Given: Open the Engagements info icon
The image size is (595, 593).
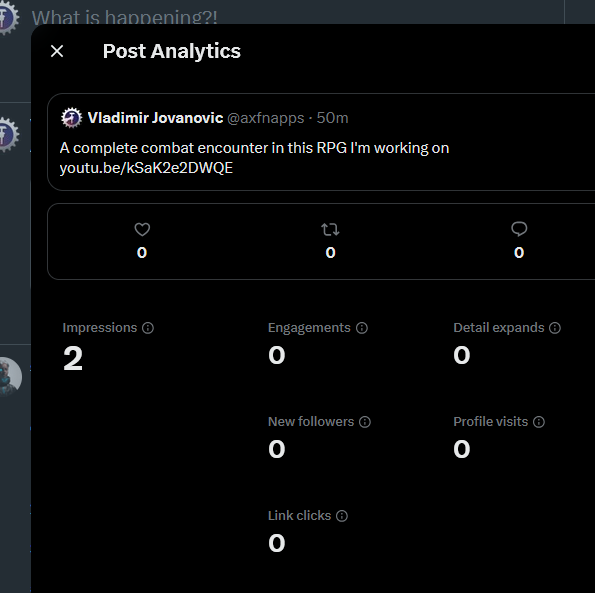Looking at the screenshot, I should pos(362,328).
